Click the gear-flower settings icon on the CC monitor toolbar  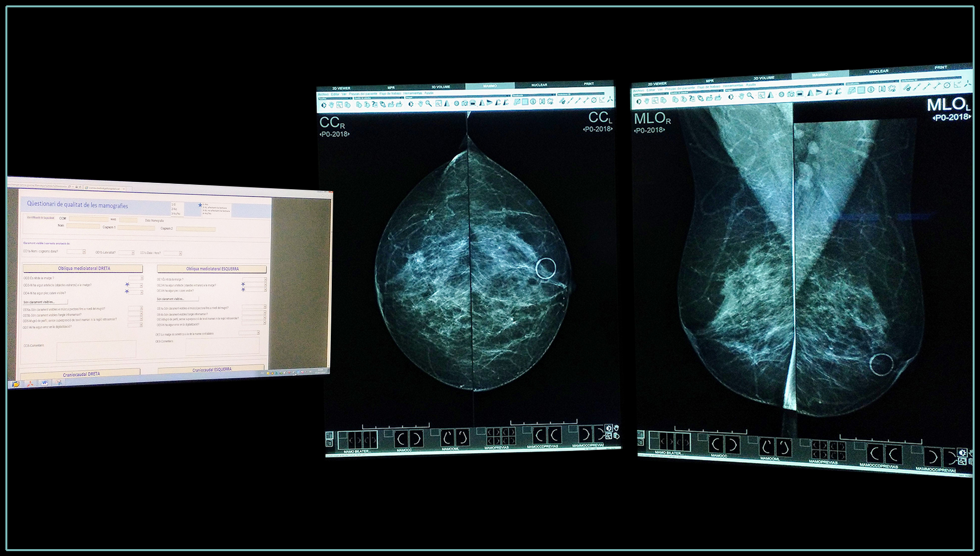point(550,101)
